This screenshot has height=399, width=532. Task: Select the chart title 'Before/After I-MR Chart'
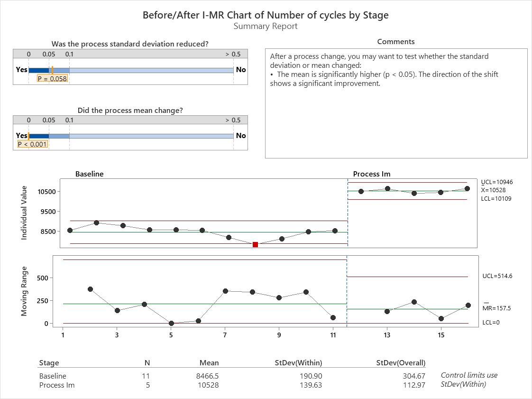(266, 15)
